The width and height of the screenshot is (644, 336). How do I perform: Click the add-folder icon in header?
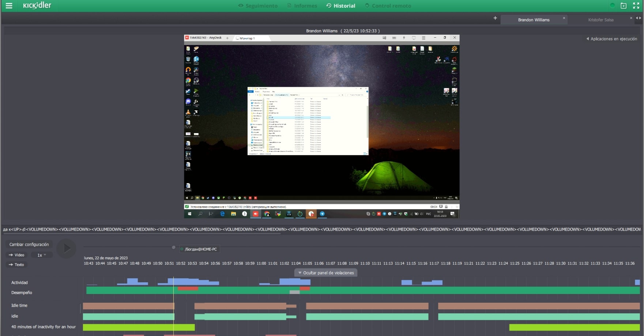(624, 5)
